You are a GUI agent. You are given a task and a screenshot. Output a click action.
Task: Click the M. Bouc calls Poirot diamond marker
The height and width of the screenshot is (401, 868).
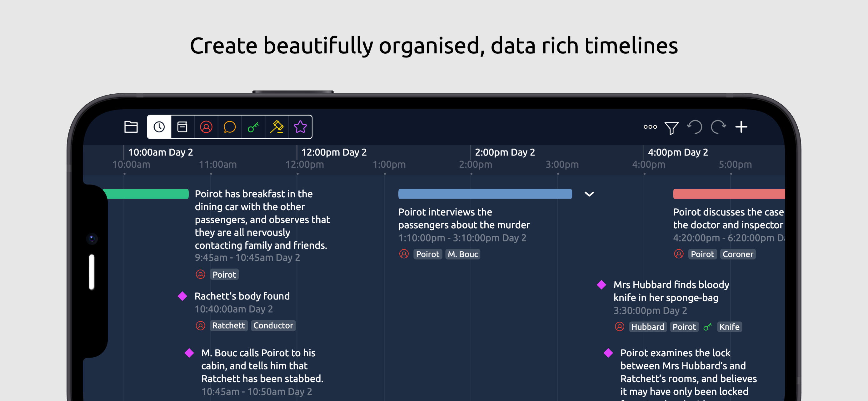tap(189, 353)
